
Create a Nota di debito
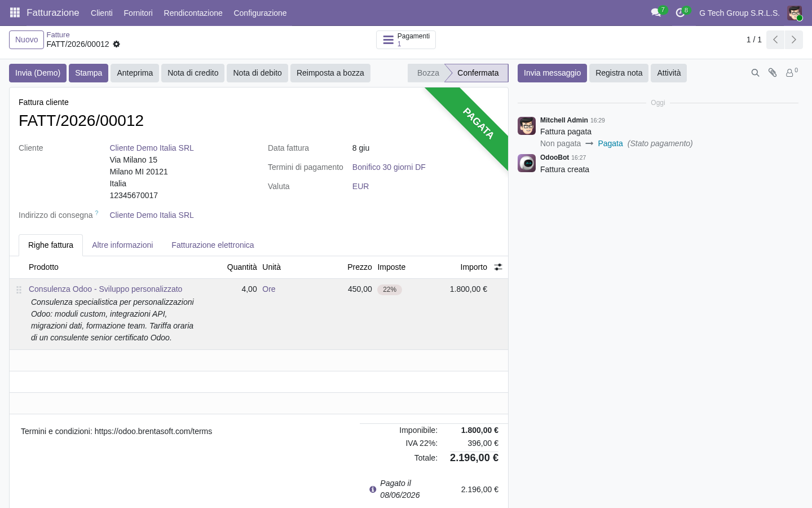coord(257,73)
